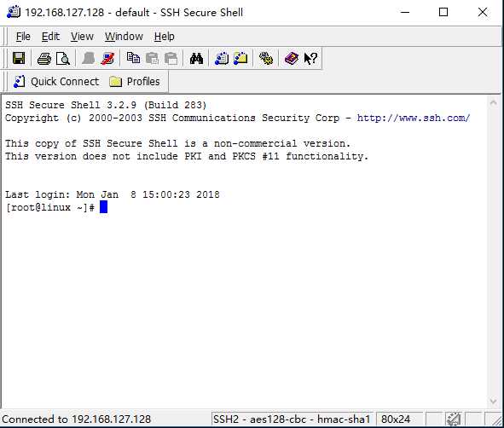This screenshot has height=428, width=504.
Task: Click the scrollbar down arrow
Action: (494, 401)
